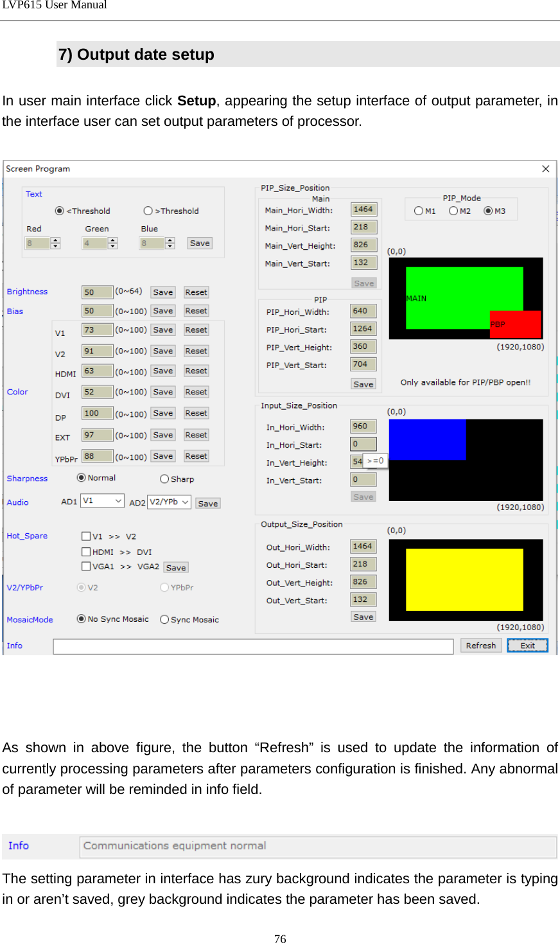
Task: Click the Out_Vert_Height field
Action: pos(363,582)
